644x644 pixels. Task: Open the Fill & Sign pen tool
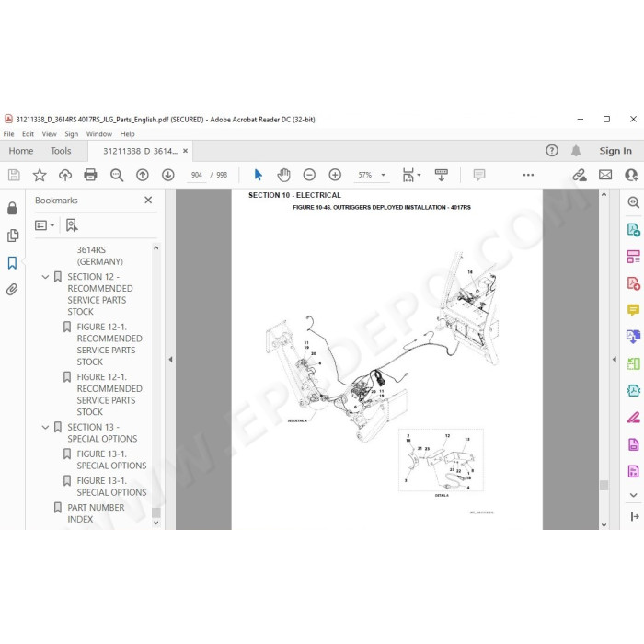(x=633, y=418)
